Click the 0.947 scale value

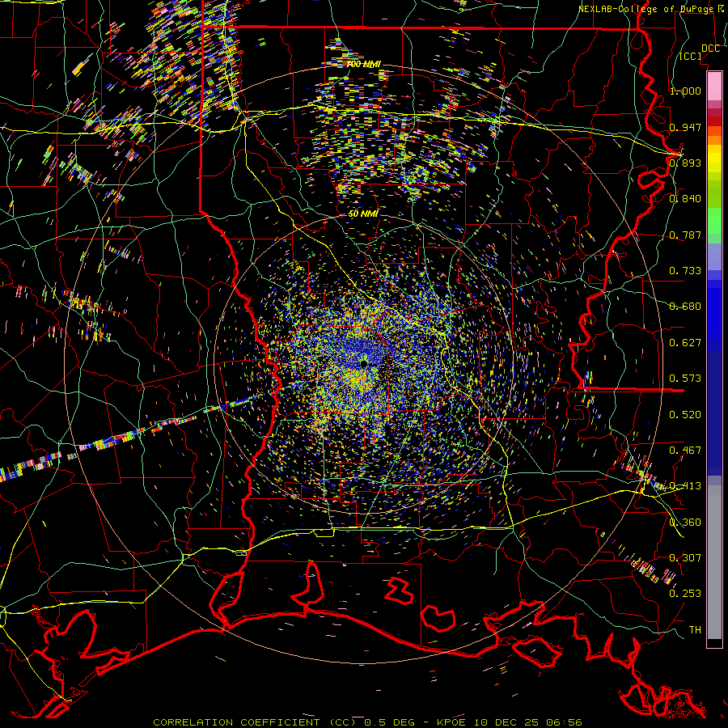point(685,127)
